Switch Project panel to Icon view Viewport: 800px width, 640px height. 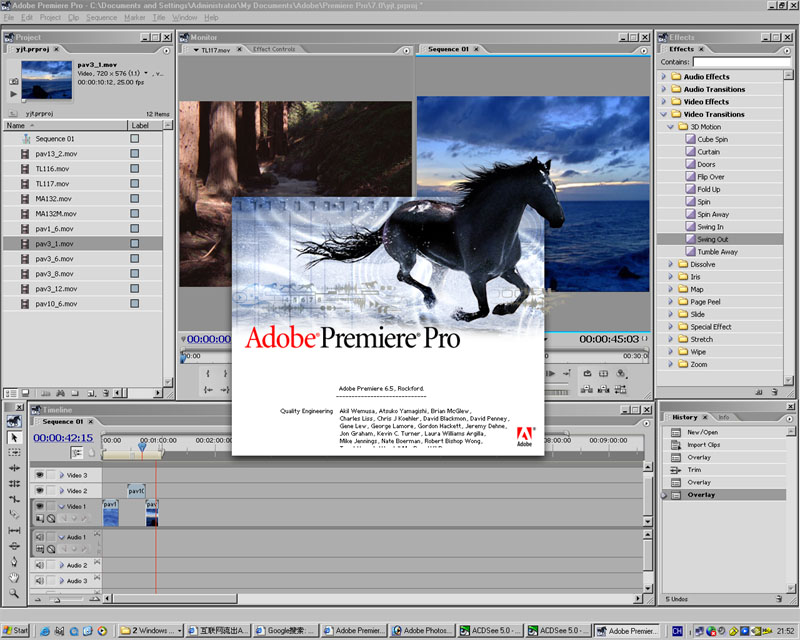click(x=25, y=393)
